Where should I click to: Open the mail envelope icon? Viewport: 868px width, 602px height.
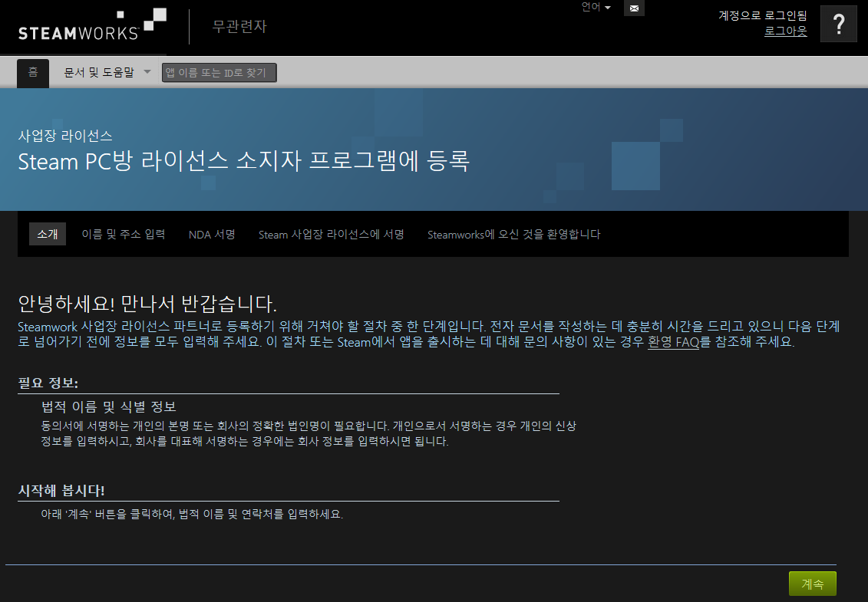coord(634,8)
